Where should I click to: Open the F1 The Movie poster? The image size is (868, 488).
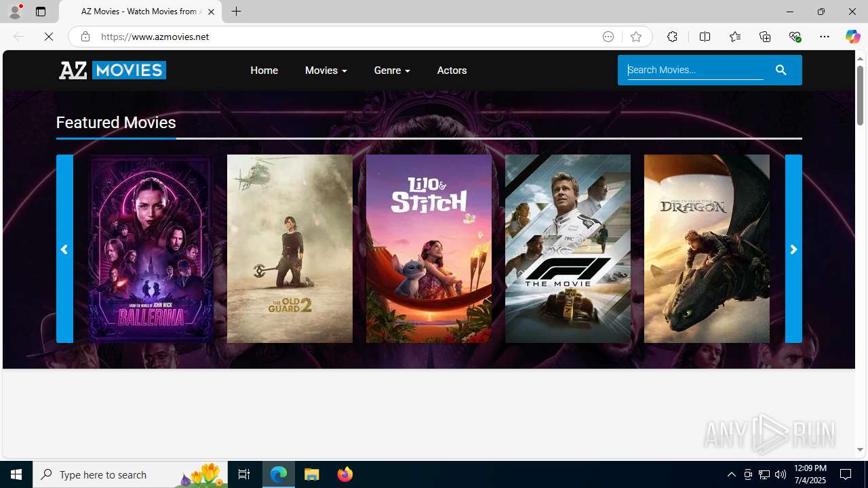(x=568, y=249)
